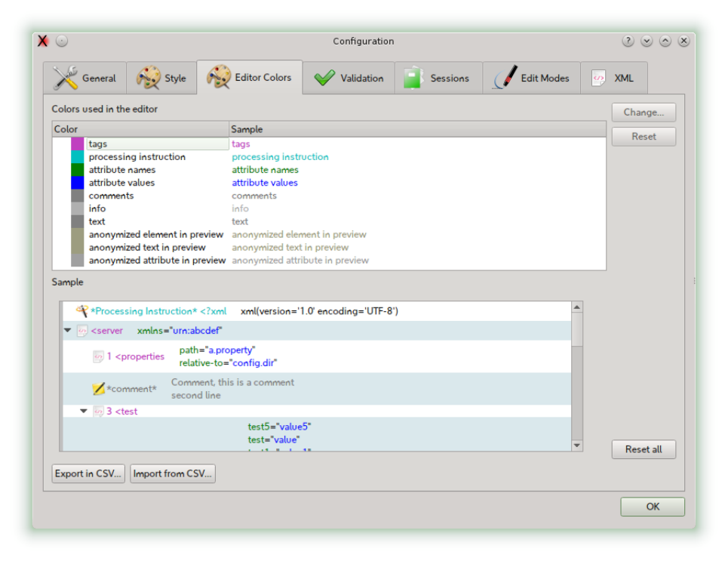Click the Sessions green notebook icon

tap(413, 78)
